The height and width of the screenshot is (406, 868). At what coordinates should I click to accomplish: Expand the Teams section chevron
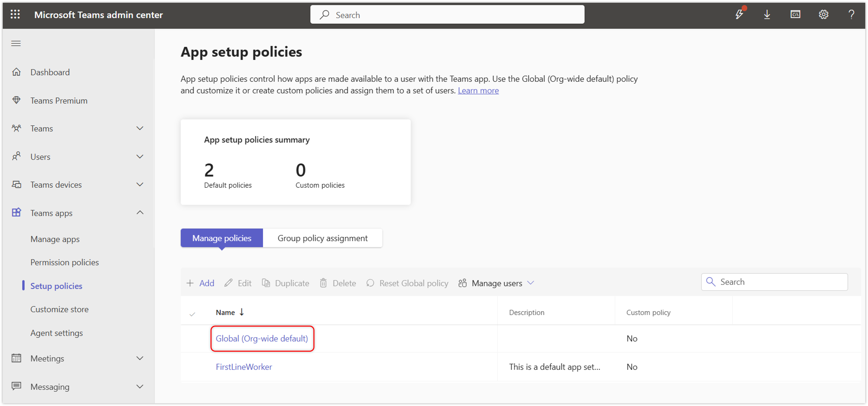(140, 128)
